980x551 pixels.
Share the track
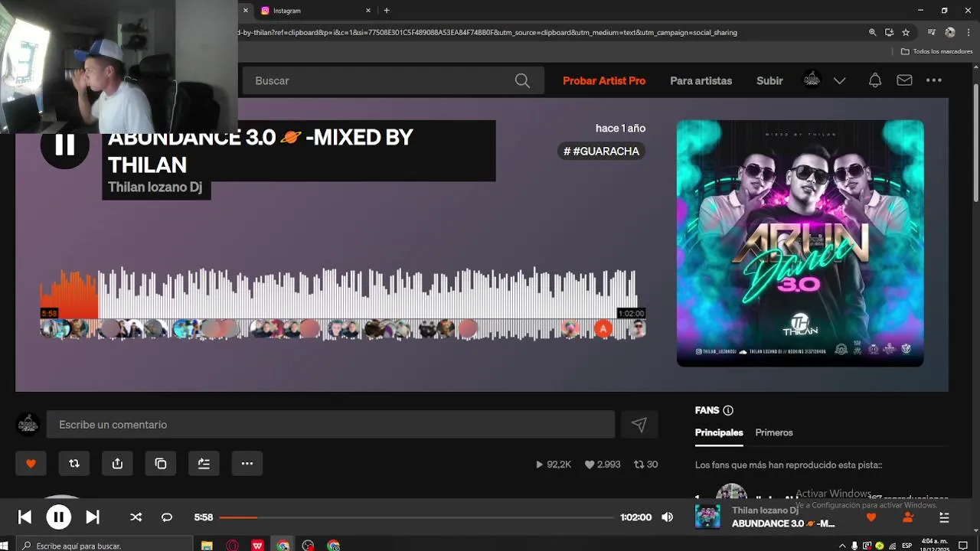click(117, 464)
